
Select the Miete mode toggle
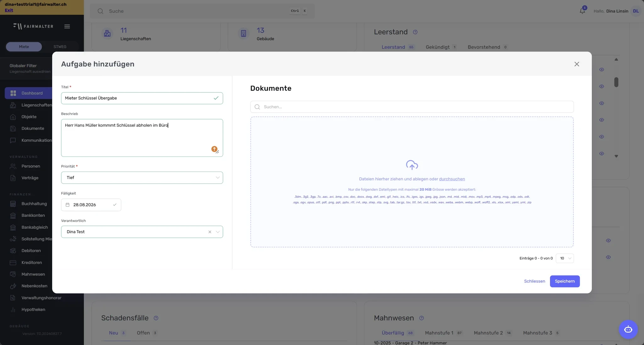coord(24,47)
